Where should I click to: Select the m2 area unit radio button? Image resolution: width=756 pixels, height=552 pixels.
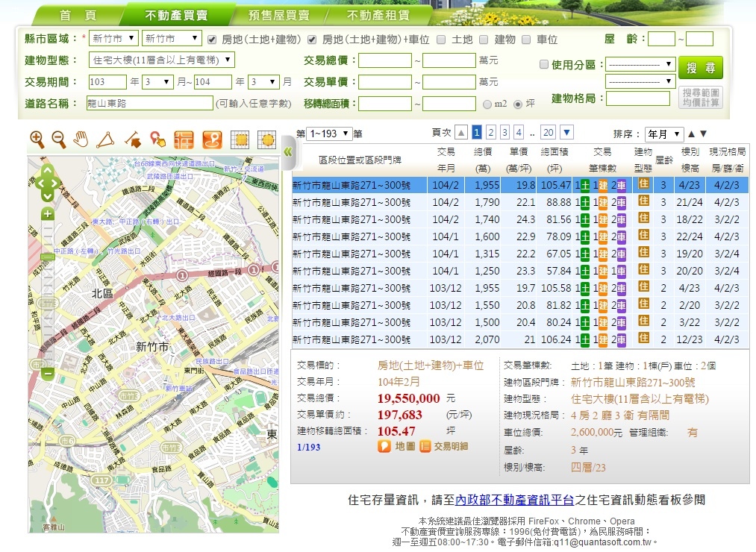click(x=487, y=104)
